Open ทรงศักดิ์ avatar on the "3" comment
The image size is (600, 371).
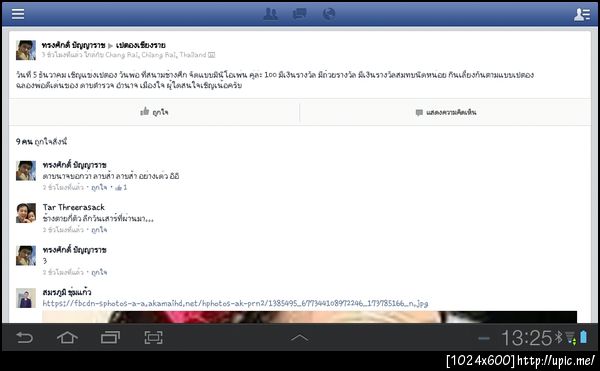click(x=26, y=255)
